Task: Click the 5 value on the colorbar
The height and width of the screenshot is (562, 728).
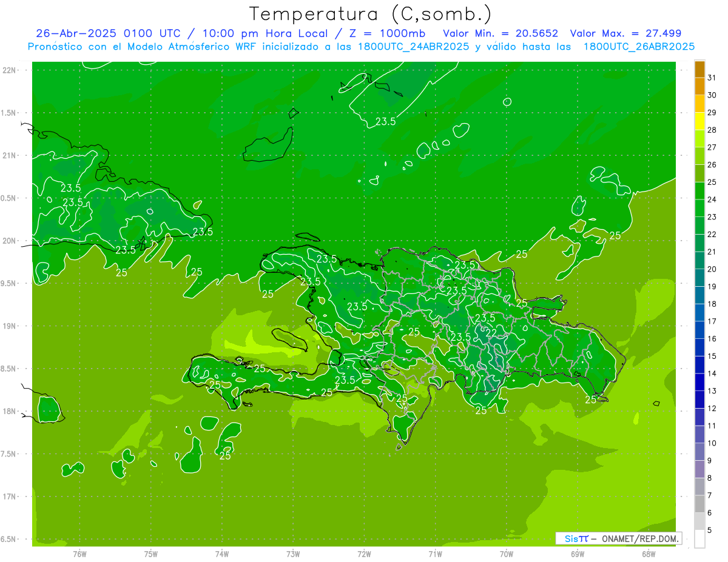Action: [x=710, y=530]
